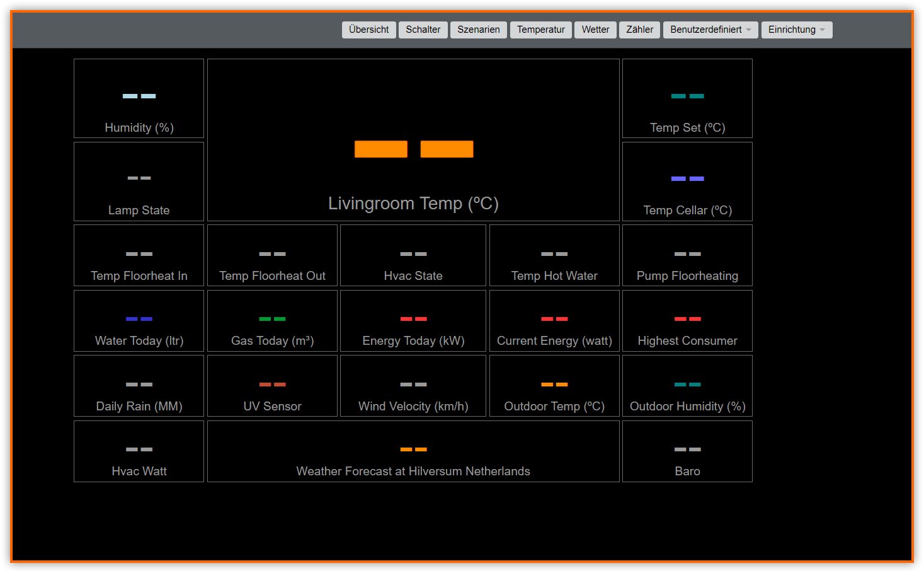This screenshot has height=573, width=924.
Task: Open the Daily Rain (MM) widget
Action: click(139, 386)
